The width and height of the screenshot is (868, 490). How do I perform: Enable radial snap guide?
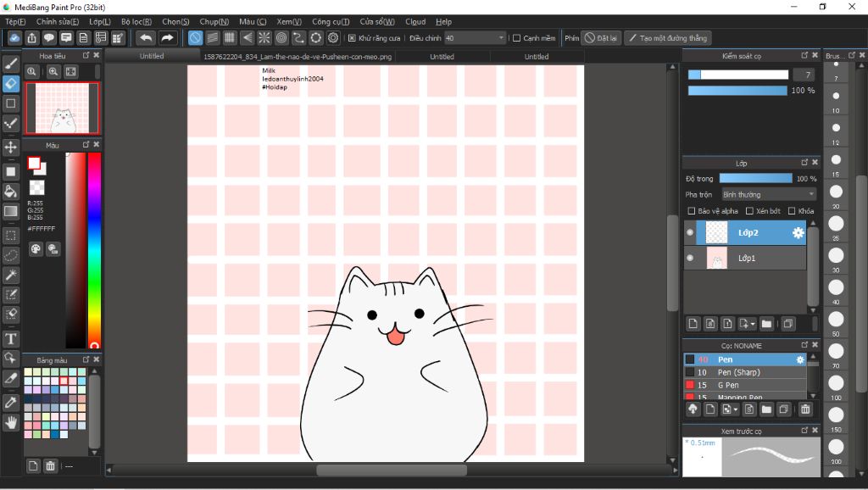264,37
